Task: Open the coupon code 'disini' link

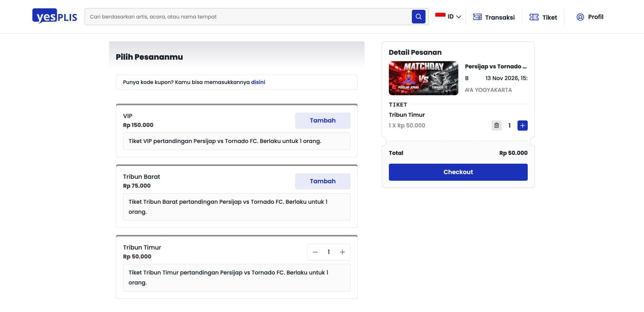Action: [258, 82]
